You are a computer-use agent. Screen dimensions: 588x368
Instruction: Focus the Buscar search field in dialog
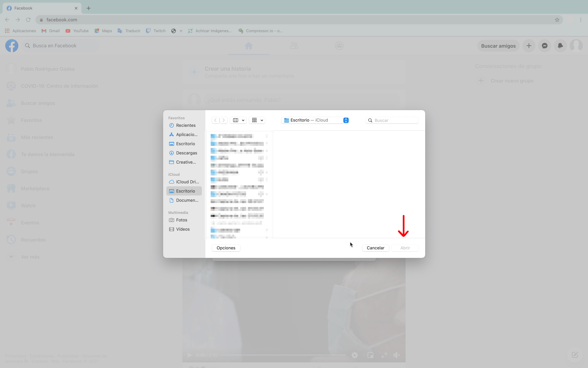pos(392,120)
